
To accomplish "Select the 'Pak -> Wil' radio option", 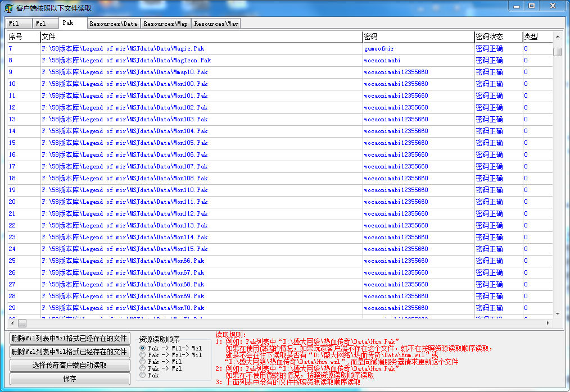I will 143,362.
